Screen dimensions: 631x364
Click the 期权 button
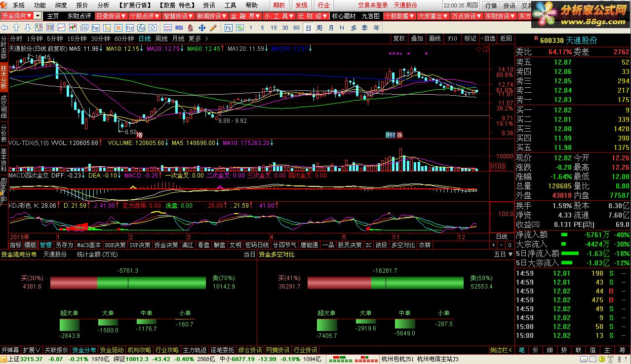pyautogui.click(x=279, y=5)
